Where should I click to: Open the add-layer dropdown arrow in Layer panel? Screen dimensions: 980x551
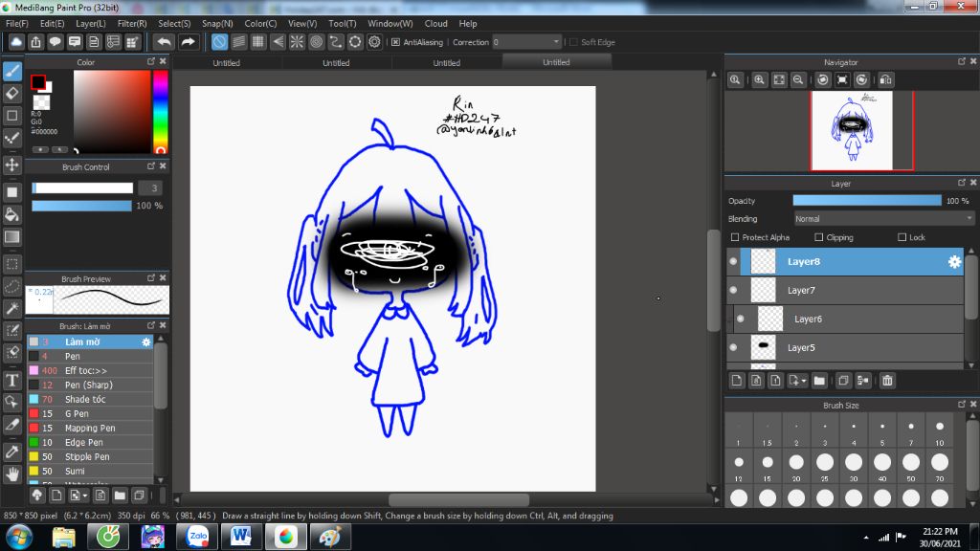(x=804, y=381)
